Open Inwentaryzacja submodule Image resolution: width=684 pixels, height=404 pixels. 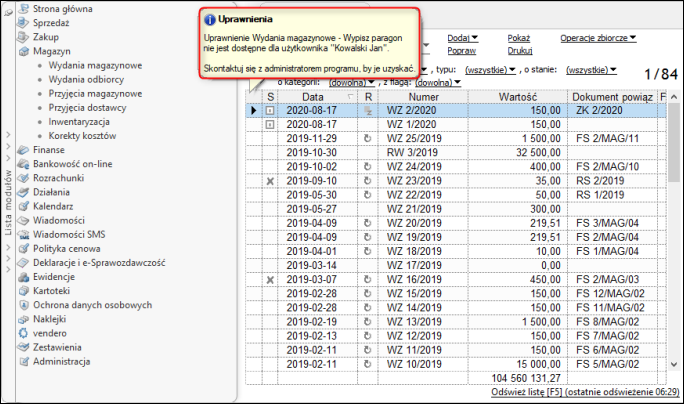[79, 122]
